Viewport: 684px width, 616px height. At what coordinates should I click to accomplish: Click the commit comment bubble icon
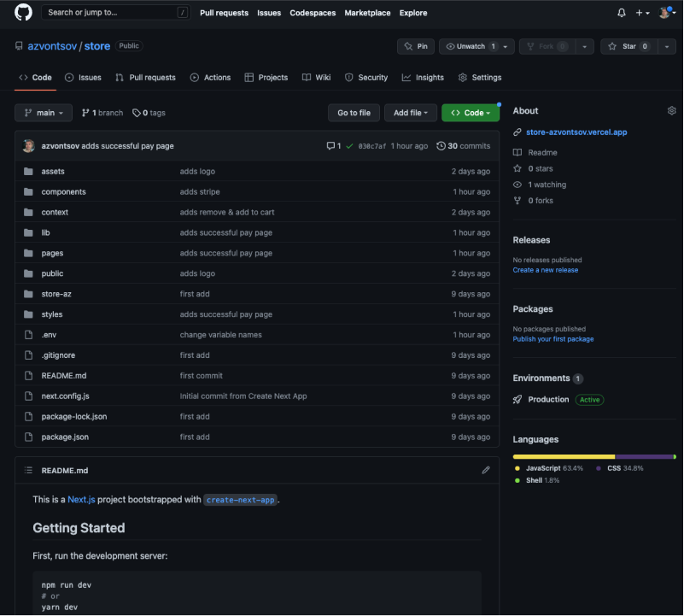tap(330, 146)
